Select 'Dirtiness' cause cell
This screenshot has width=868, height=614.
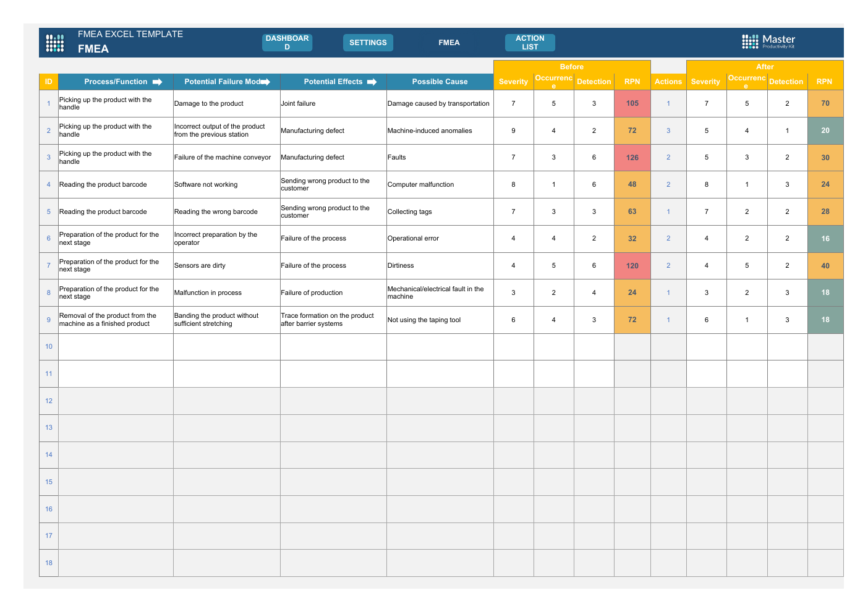pyautogui.click(x=440, y=265)
